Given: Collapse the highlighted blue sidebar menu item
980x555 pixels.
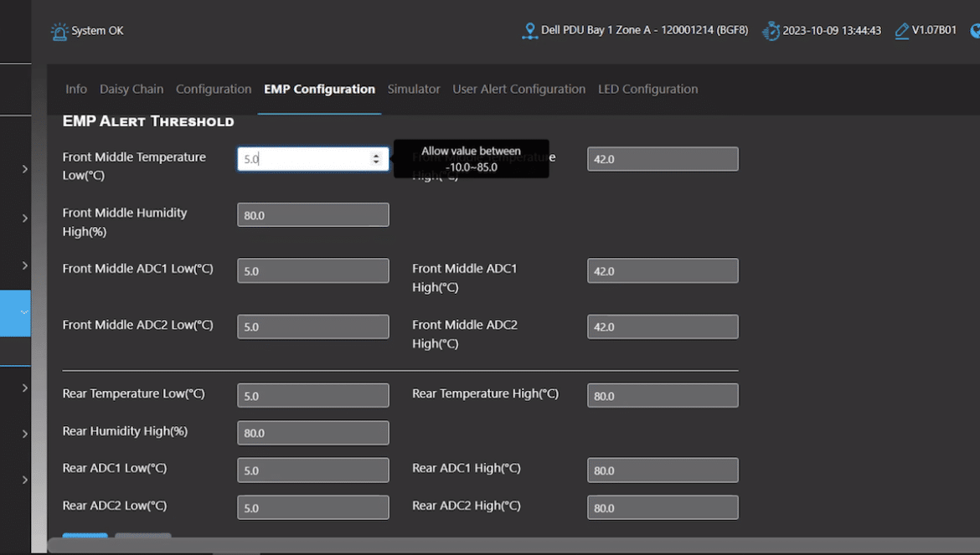Looking at the screenshot, I should (15, 313).
